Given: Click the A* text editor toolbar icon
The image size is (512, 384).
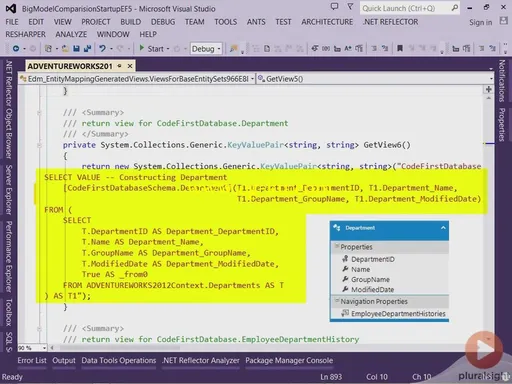Looking at the screenshot, I should tap(348, 49).
